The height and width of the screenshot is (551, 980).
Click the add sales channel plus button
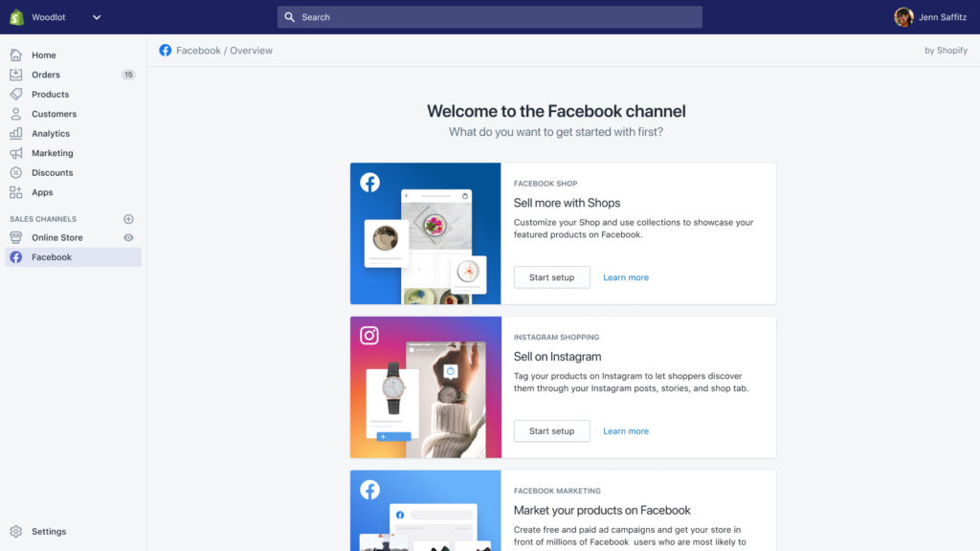coord(128,218)
